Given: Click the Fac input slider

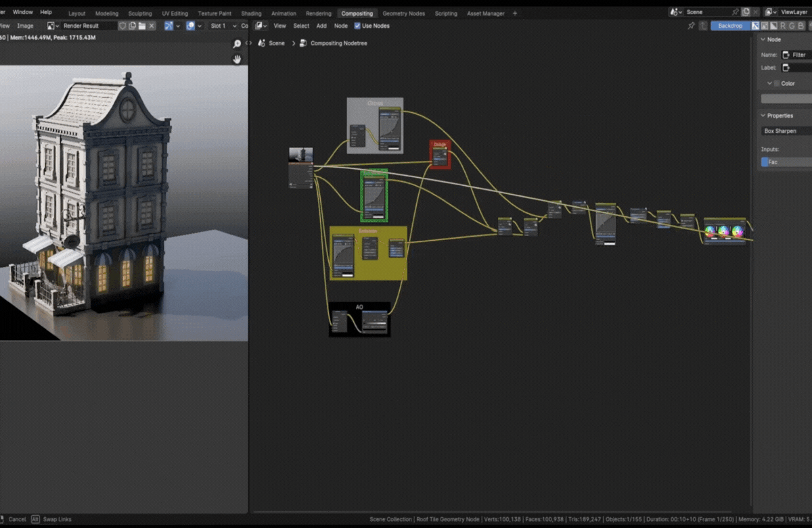Looking at the screenshot, I should (x=785, y=162).
